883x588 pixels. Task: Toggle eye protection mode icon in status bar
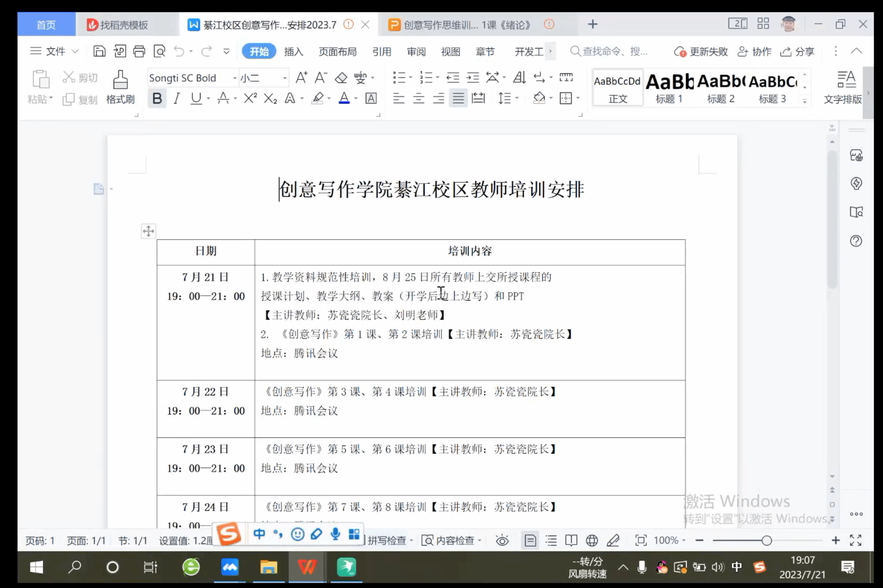[502, 541]
